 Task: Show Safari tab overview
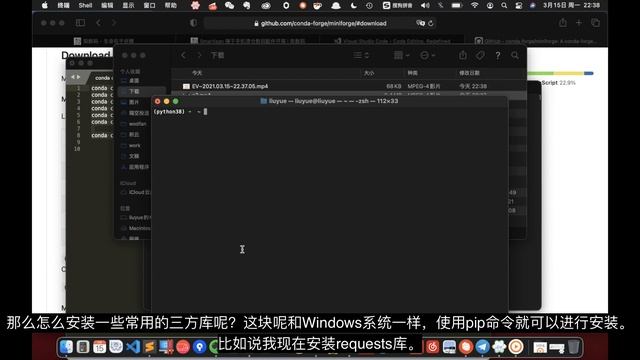coord(596,23)
